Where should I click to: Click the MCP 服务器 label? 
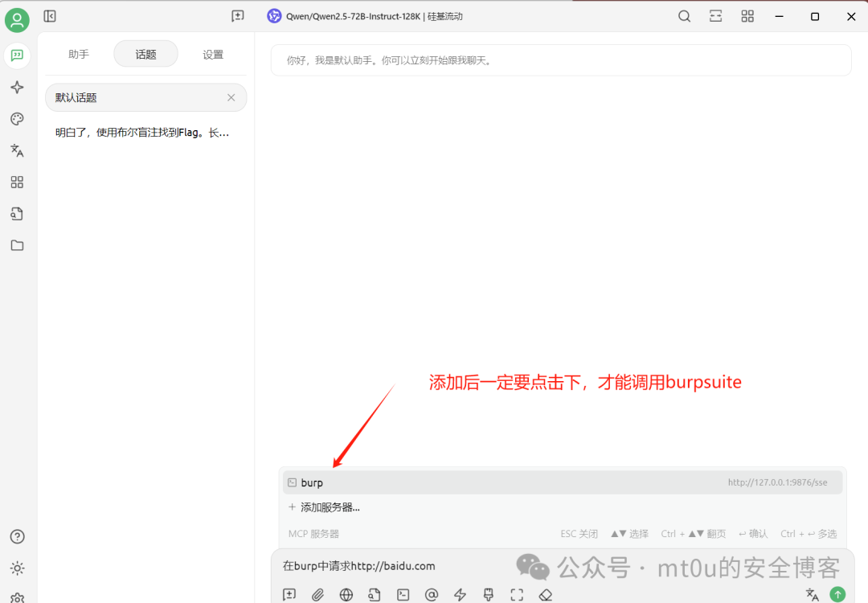(x=313, y=534)
